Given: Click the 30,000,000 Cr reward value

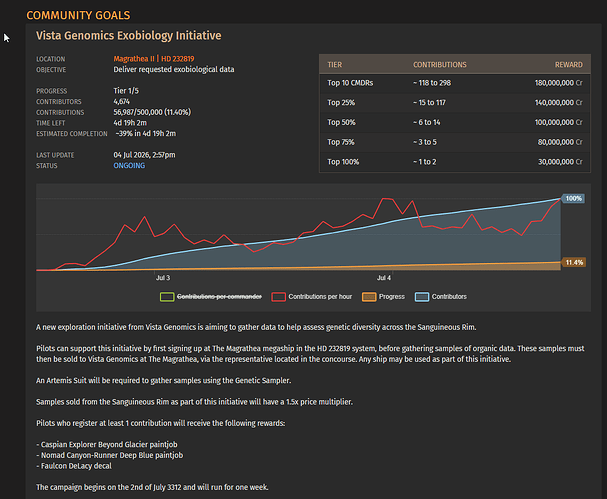Looking at the screenshot, I should [x=560, y=162].
